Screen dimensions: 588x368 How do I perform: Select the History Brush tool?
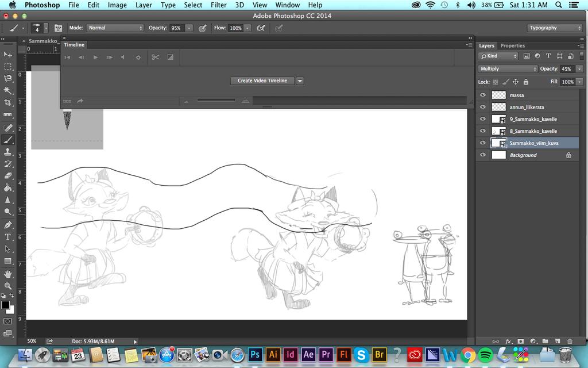coord(7,164)
